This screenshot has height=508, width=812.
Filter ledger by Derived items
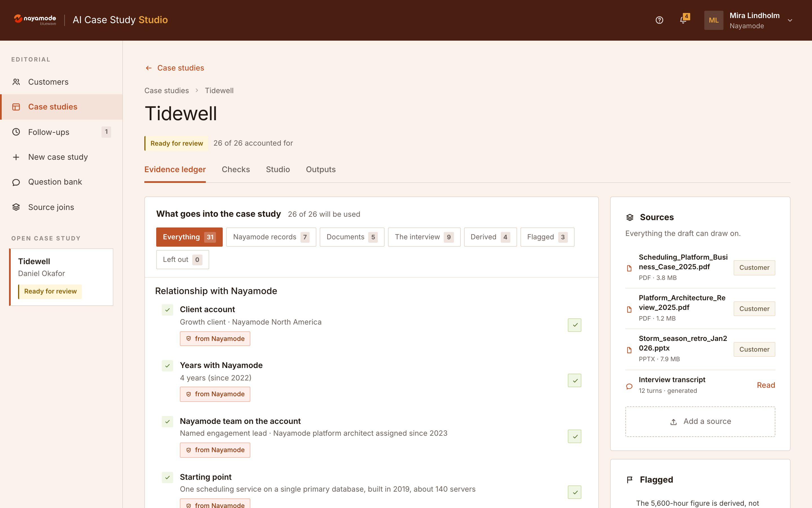pos(490,237)
